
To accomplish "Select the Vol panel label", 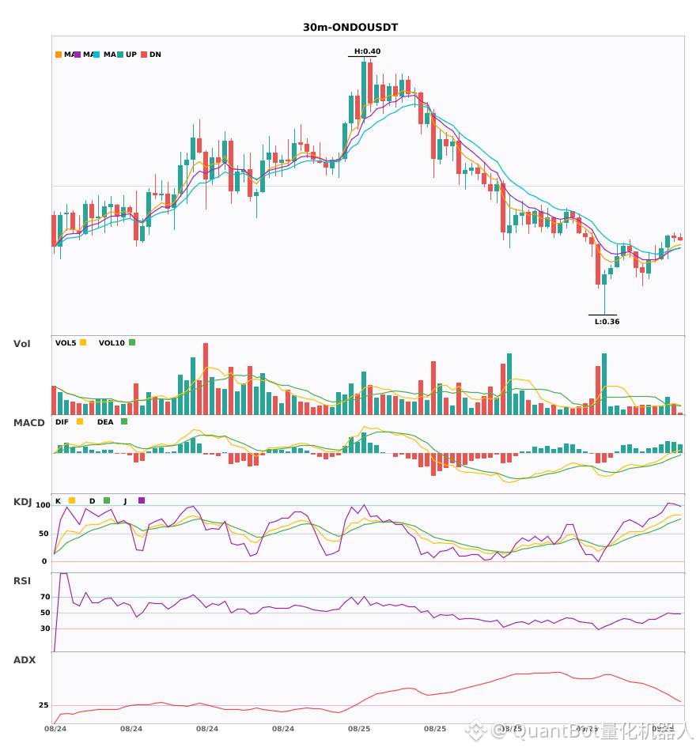I will tap(22, 344).
